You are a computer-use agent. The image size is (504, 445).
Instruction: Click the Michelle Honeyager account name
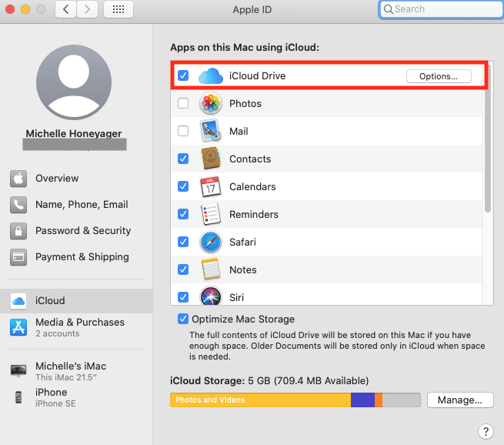click(x=74, y=133)
